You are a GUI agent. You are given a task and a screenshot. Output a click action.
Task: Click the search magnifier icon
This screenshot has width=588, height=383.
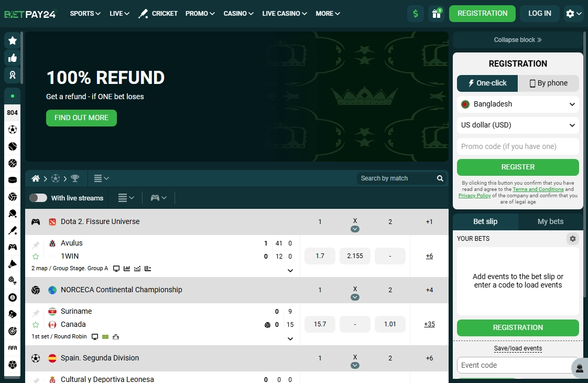coord(440,178)
